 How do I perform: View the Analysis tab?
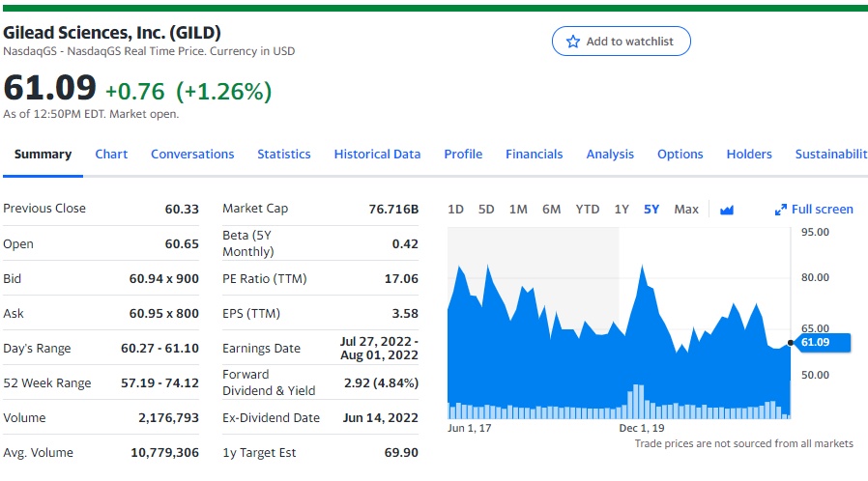point(610,155)
